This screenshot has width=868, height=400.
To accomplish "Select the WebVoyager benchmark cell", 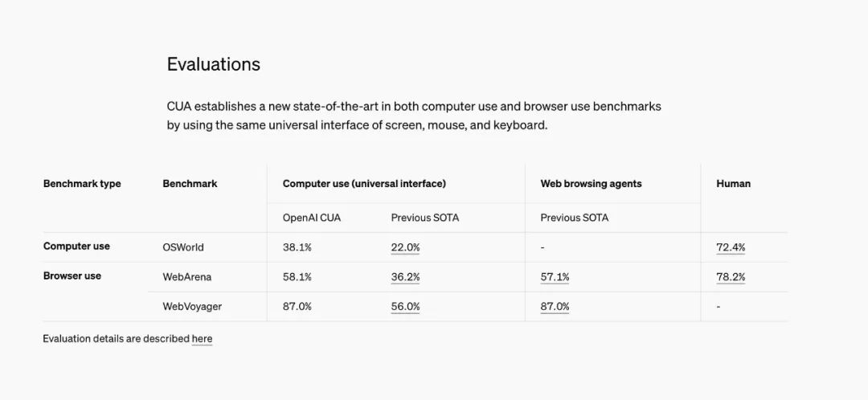I will (x=192, y=307).
